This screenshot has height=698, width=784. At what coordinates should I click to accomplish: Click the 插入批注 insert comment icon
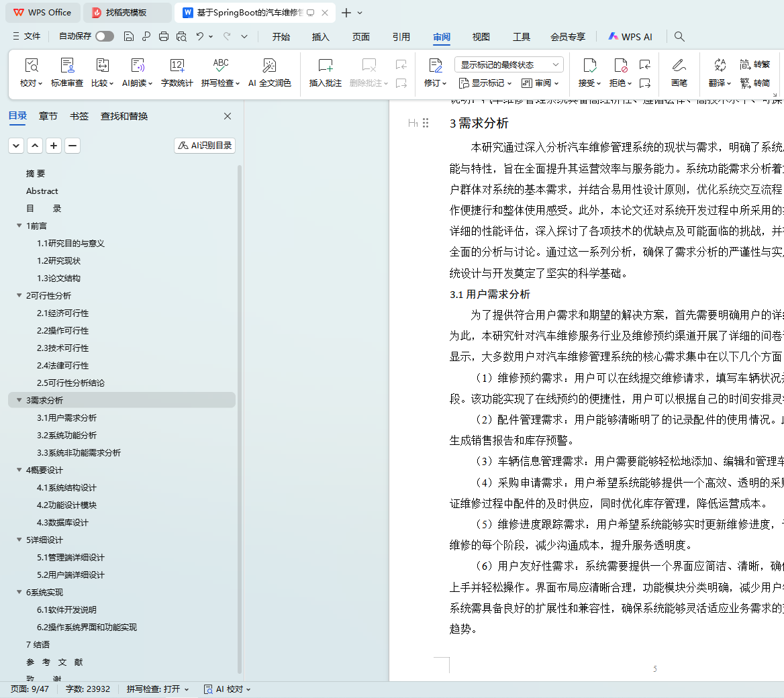(326, 66)
